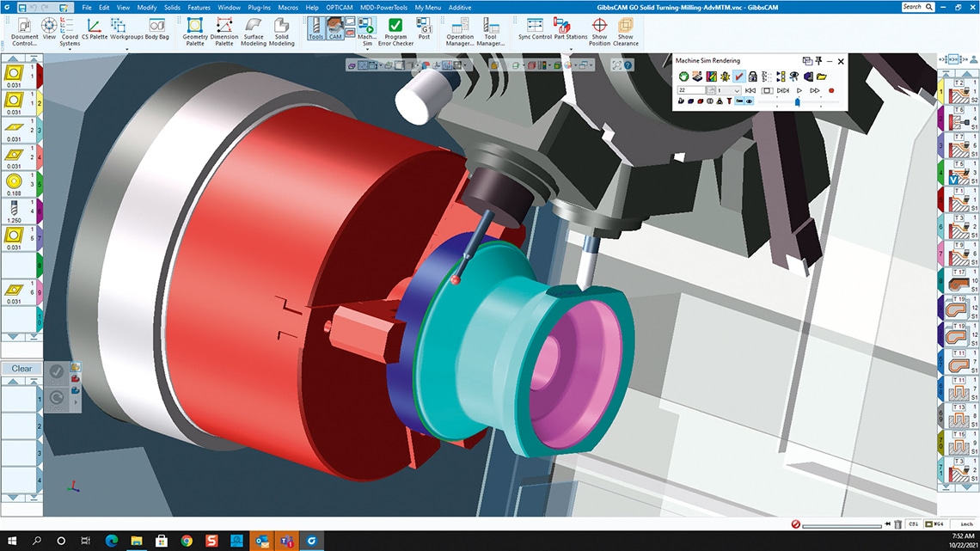Click the simulation speed slider handle
This screenshot has width=980, height=551.
click(x=797, y=101)
